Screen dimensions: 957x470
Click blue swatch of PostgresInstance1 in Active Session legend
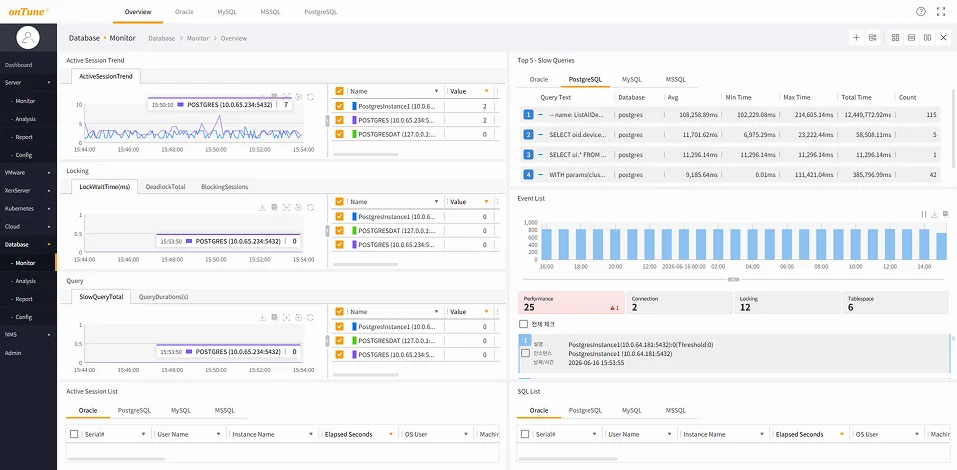coord(354,106)
